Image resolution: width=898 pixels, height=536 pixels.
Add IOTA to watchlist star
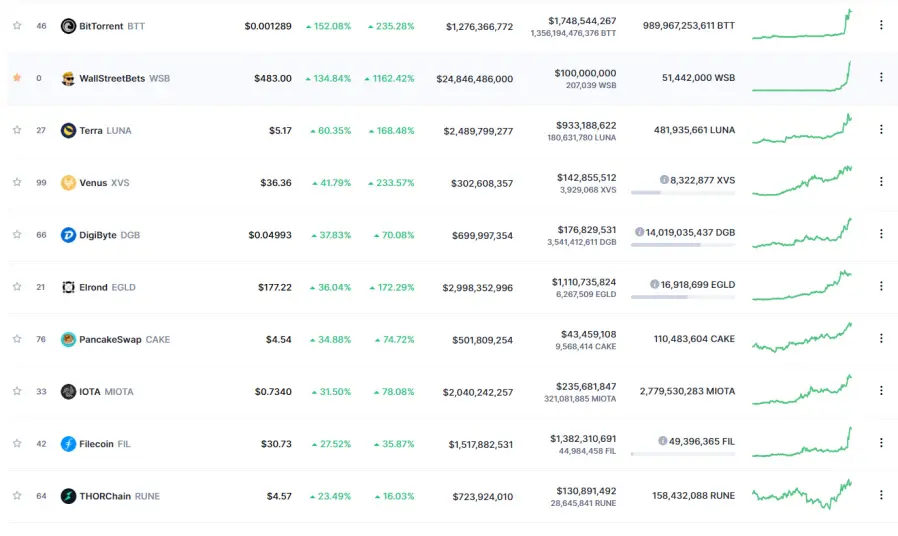tap(17, 391)
